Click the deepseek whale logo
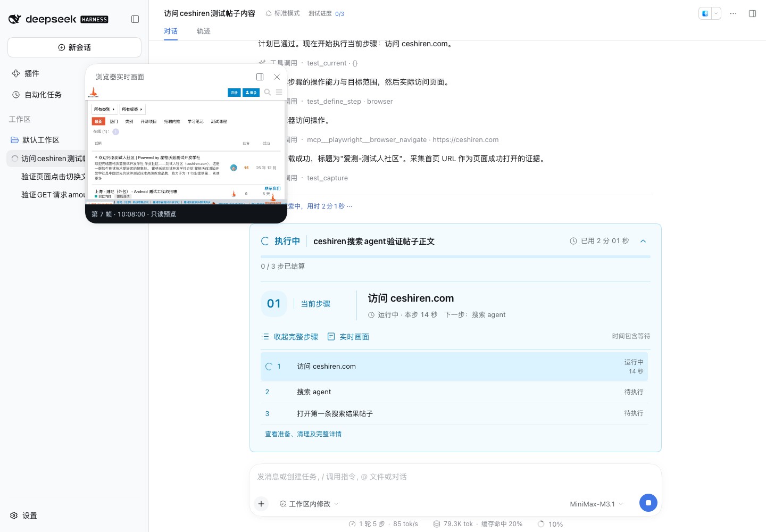The width and height of the screenshot is (766, 532). point(15,19)
